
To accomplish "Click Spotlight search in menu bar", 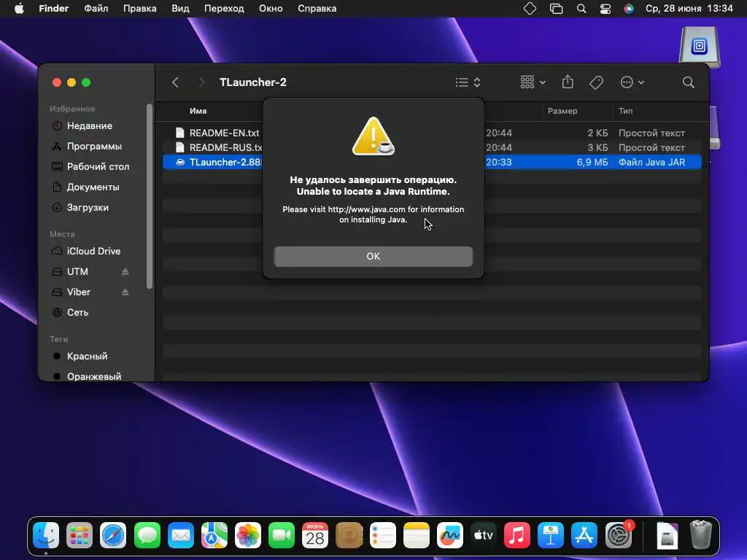I will [x=581, y=9].
